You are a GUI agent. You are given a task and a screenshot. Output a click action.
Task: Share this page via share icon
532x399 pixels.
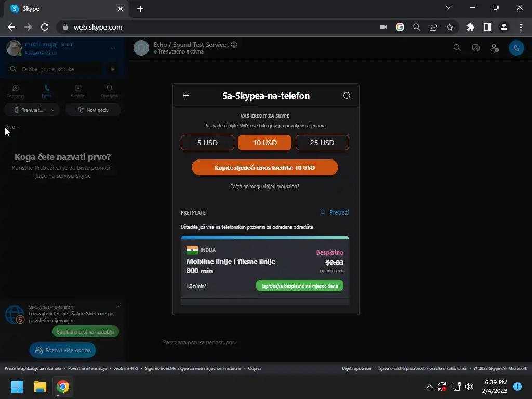click(x=433, y=27)
